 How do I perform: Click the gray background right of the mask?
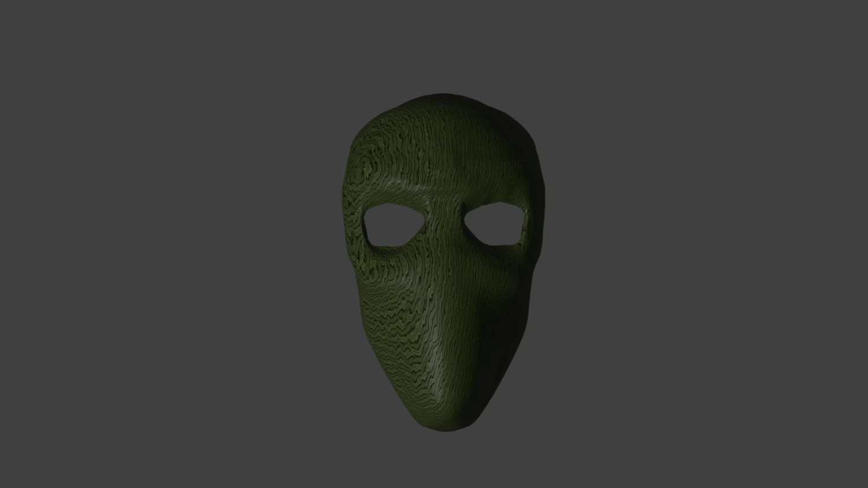click(x=665, y=243)
